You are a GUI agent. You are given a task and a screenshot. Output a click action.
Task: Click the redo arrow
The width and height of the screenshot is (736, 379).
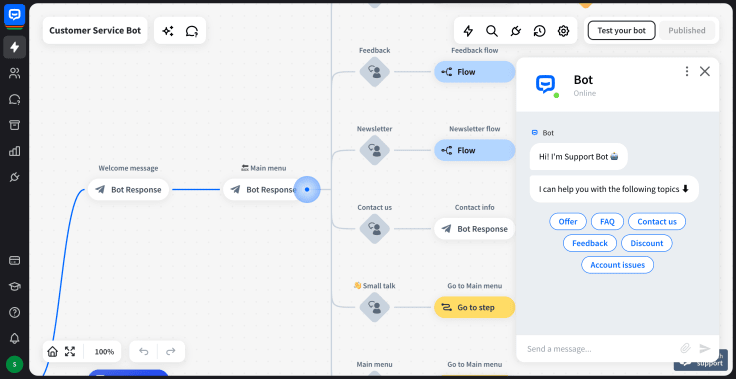(x=171, y=351)
